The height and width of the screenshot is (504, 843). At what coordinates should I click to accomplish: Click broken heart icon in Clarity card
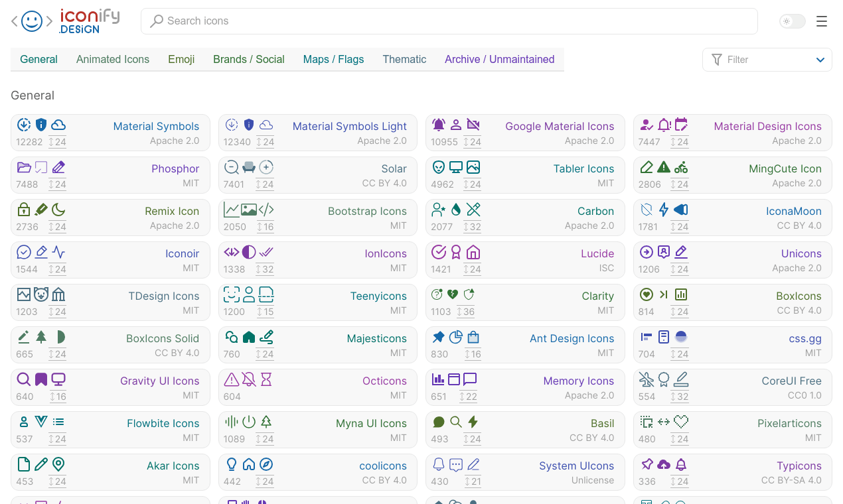click(x=453, y=294)
